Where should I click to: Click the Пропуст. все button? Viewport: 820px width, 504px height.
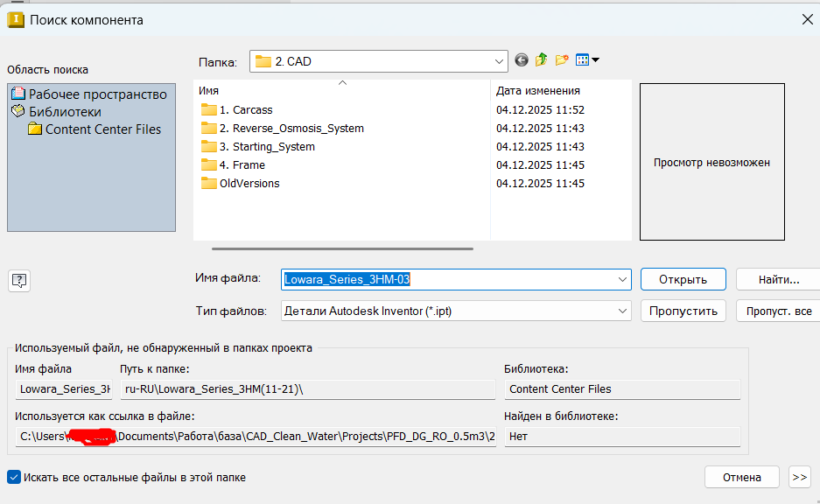coord(779,311)
